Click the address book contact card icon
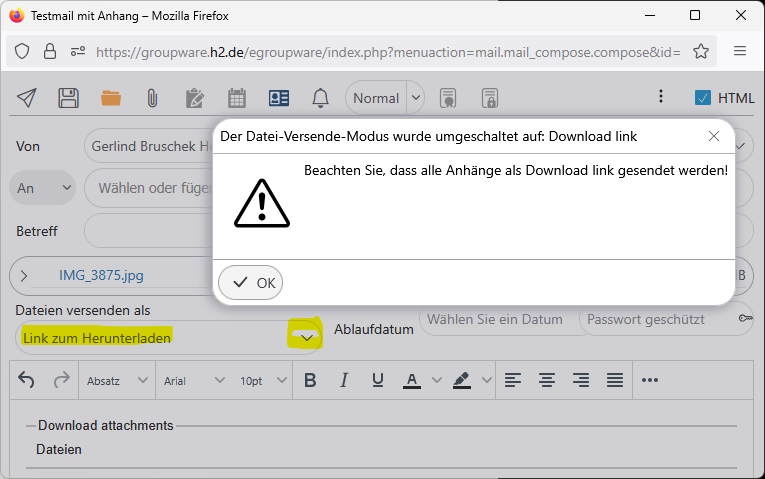 [x=278, y=98]
